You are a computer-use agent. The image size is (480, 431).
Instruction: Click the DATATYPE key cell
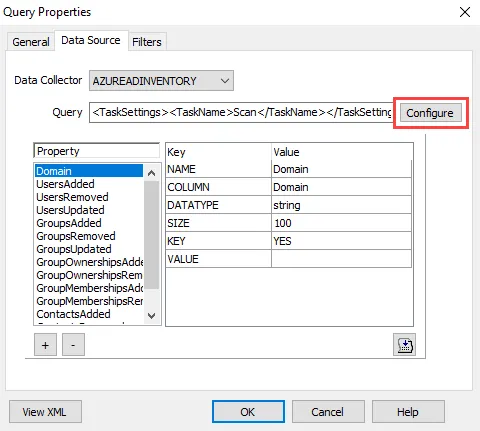click(x=219, y=205)
